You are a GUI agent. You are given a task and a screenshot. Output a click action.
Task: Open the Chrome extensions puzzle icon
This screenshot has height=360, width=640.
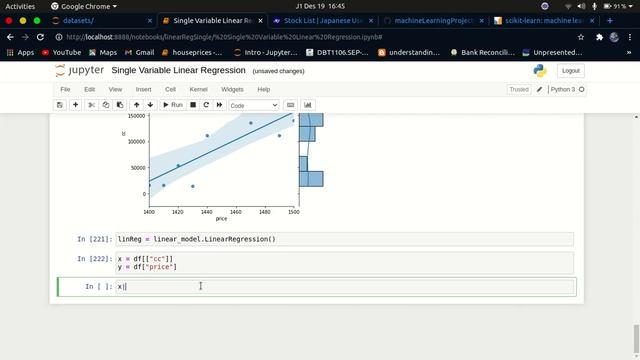599,37
